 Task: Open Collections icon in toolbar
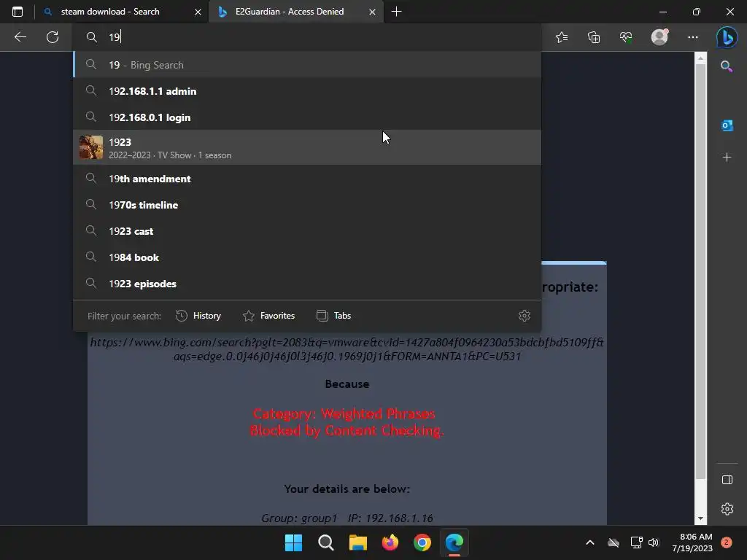(x=594, y=37)
